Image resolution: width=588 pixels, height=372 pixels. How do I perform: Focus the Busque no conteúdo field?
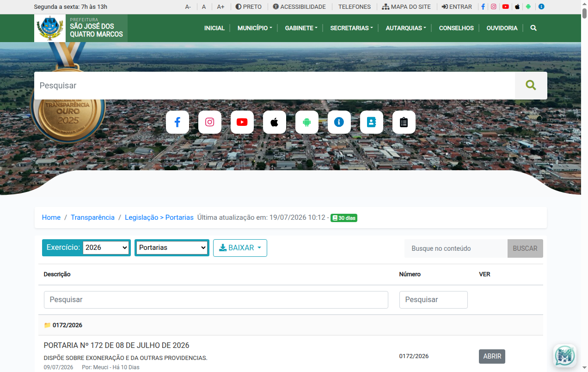click(456, 248)
